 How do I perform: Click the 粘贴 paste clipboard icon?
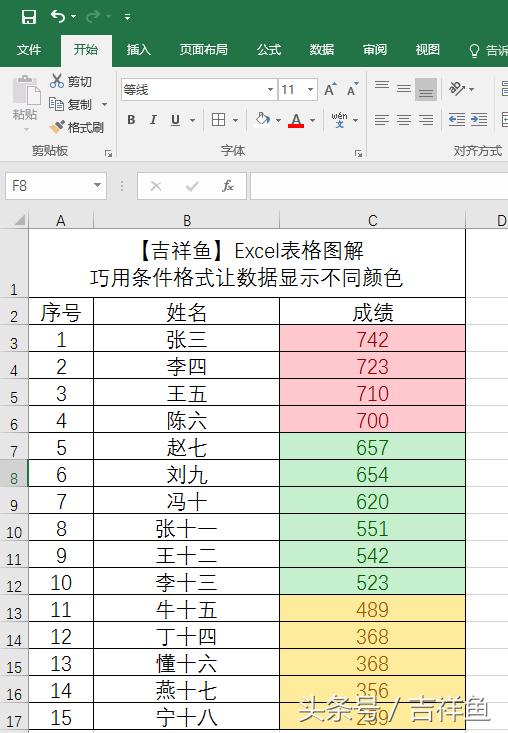coord(26,90)
